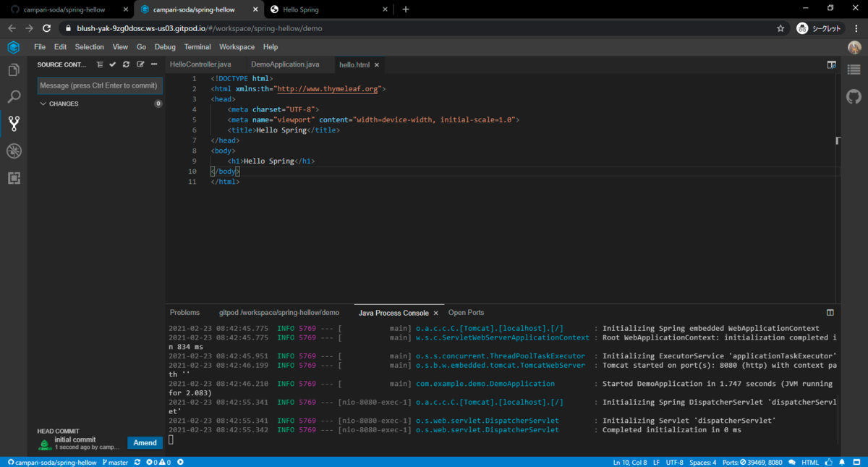Close the hello.html editor tab
This screenshot has height=467, width=868.
377,64
